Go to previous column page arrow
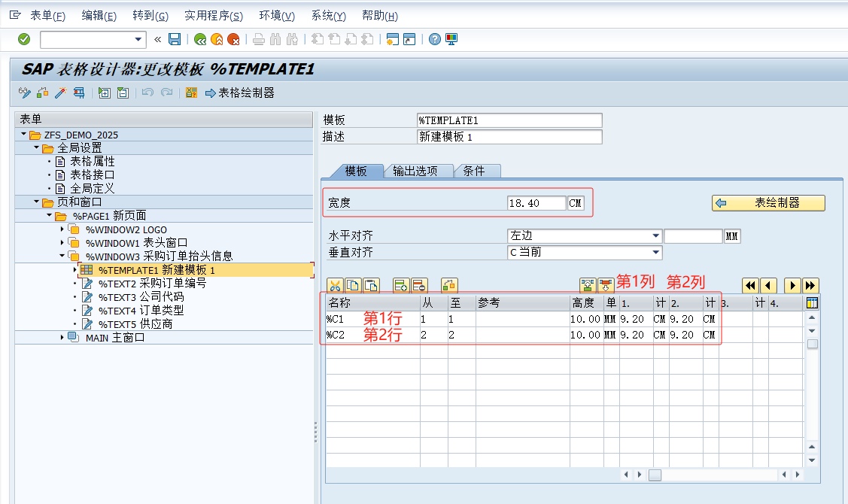 (768, 286)
